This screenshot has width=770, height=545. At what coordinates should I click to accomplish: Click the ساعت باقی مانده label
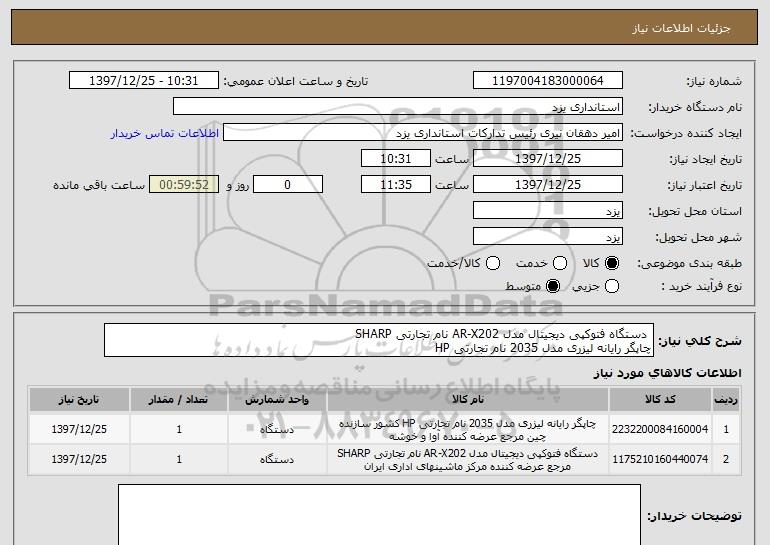(x=99, y=185)
